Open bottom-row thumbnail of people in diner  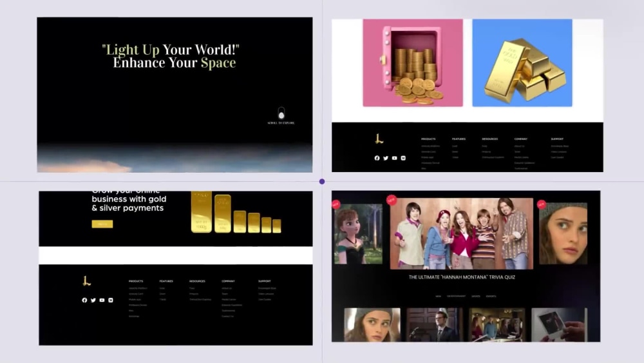(x=497, y=325)
